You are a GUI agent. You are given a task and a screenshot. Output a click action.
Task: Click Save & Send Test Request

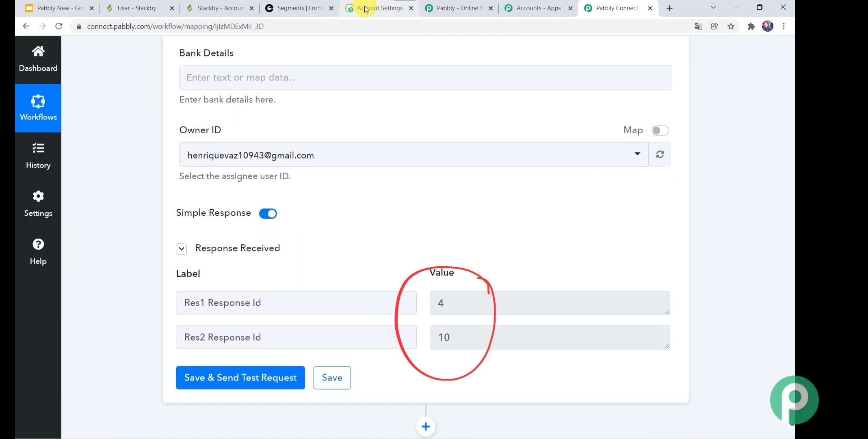tap(240, 378)
